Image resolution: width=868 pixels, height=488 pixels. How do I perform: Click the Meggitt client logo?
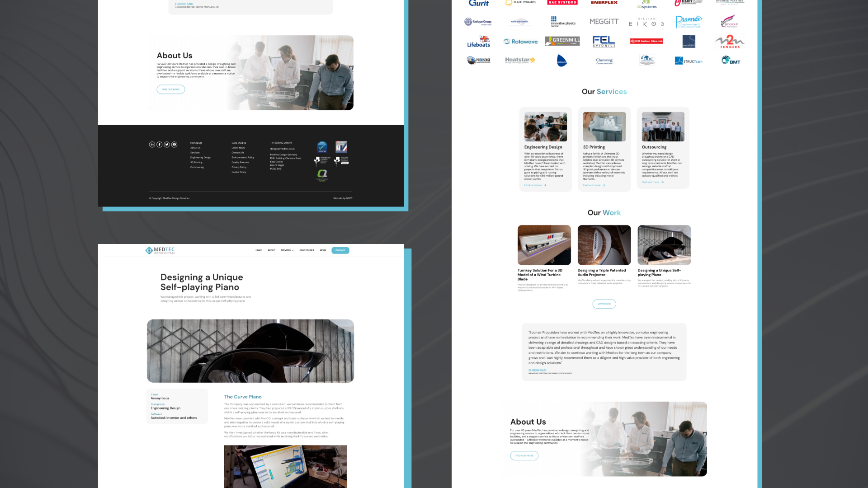(604, 22)
